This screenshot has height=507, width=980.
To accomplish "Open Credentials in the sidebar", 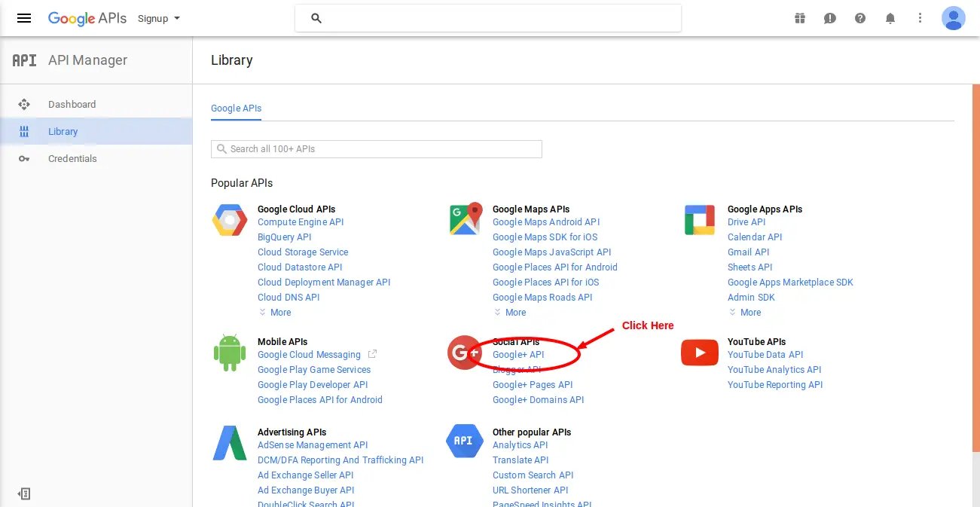I will 72,158.
